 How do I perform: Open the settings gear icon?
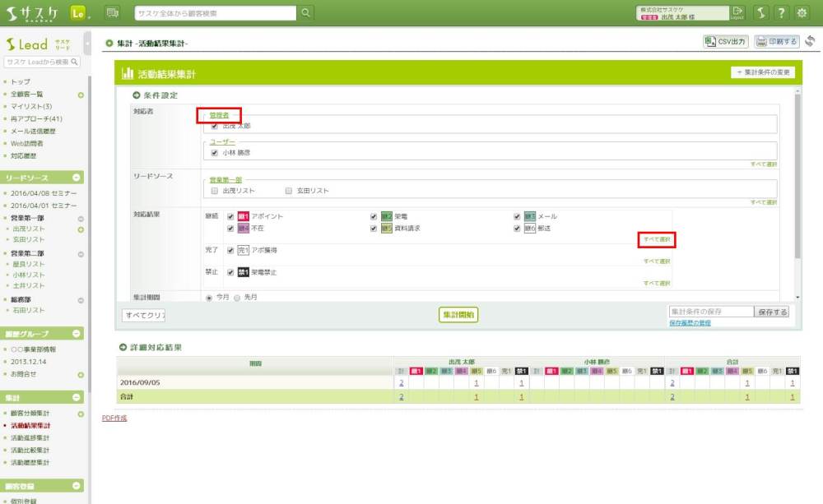coord(802,13)
